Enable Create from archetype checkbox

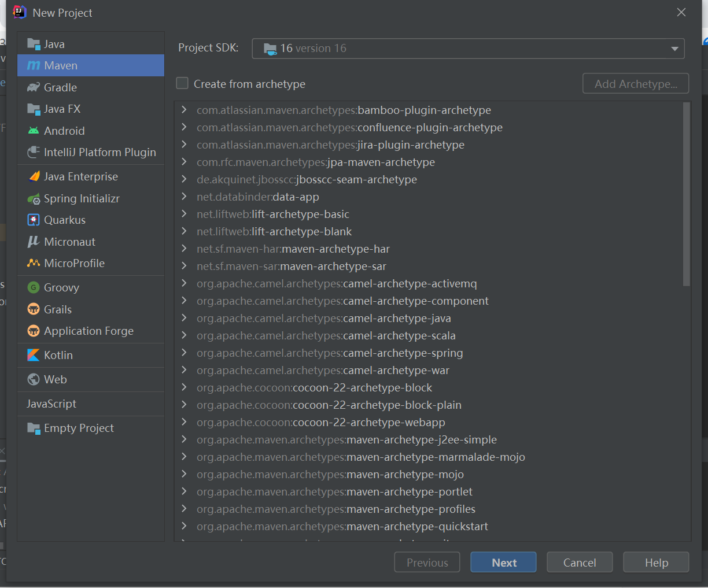point(182,84)
